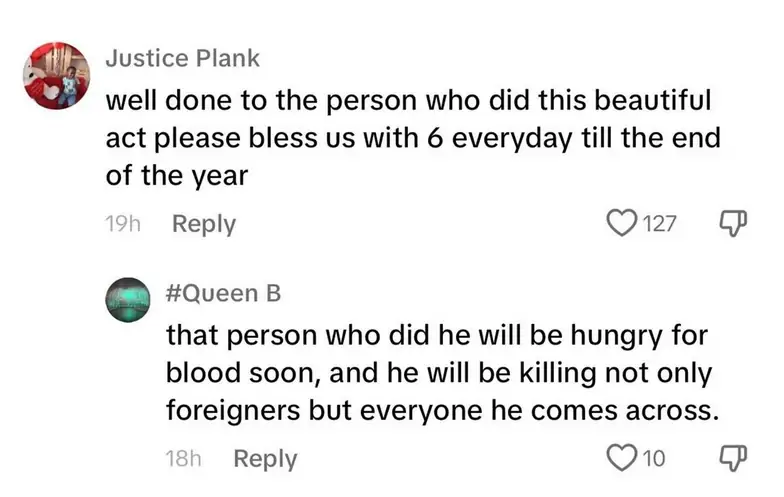Image resolution: width=784 pixels, height=497 pixels.
Task: Tap the heart on #Queen B's reply
Action: pyautogui.click(x=623, y=458)
